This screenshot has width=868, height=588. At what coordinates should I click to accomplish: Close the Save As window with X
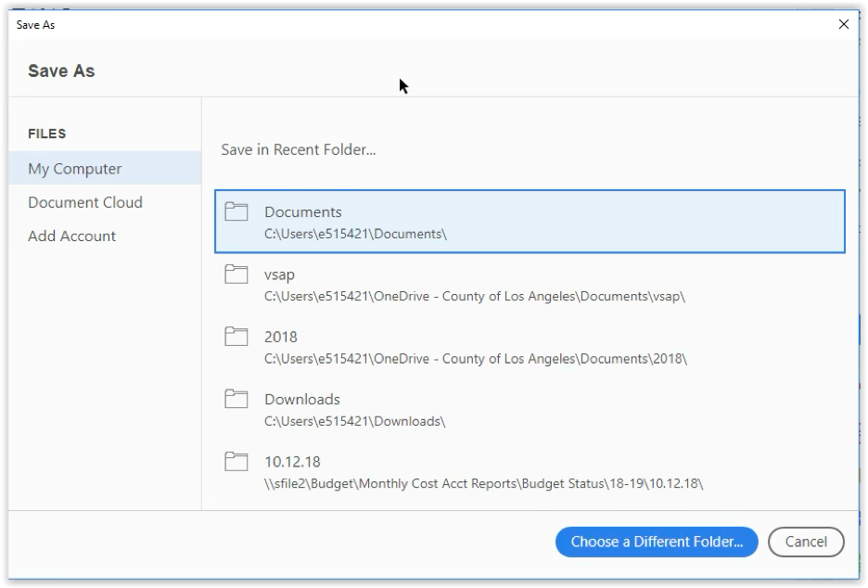click(844, 24)
